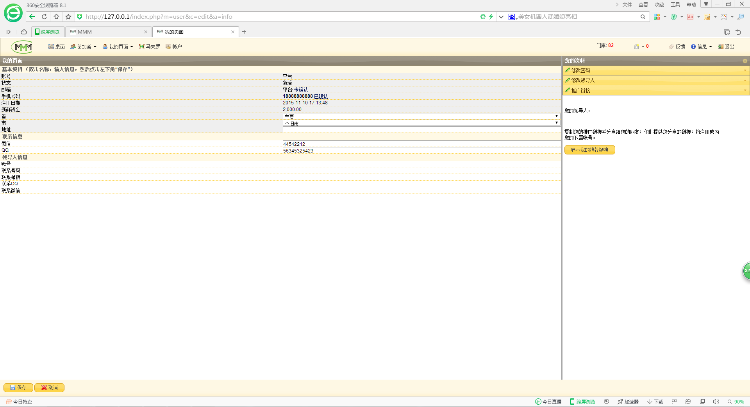The width and height of the screenshot is (750, 407).
Task: Open dropdown beside the red extension icon
Action: click(698, 17)
